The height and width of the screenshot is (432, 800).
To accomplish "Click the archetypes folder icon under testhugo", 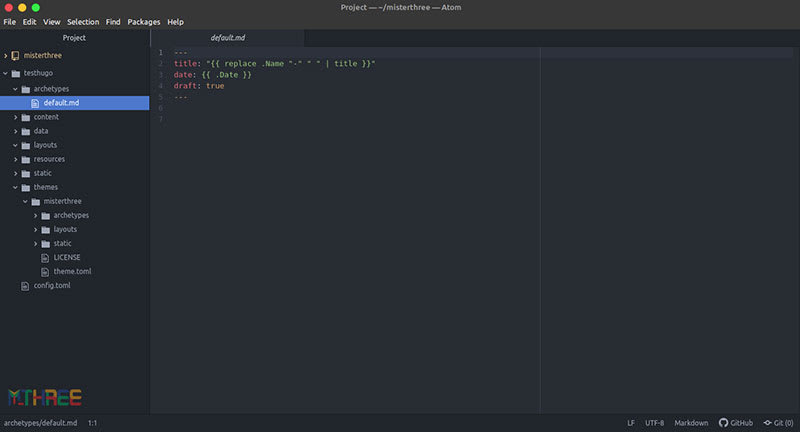I will point(26,89).
